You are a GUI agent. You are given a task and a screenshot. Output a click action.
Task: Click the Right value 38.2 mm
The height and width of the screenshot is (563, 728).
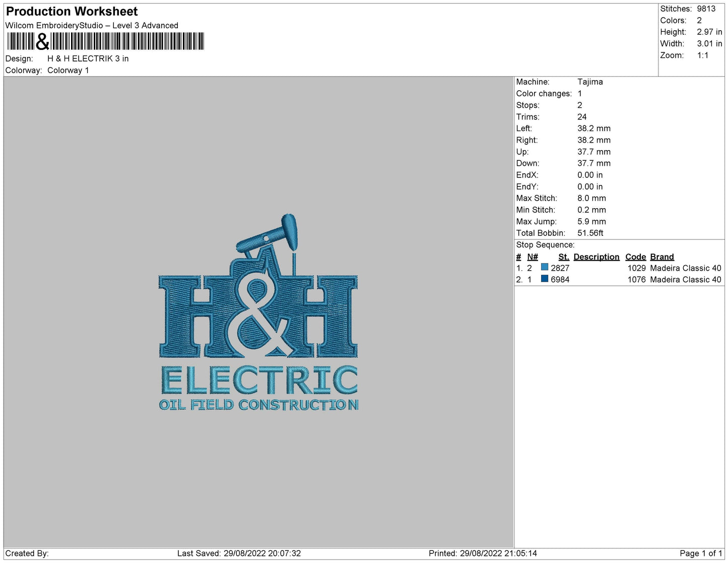tap(594, 140)
